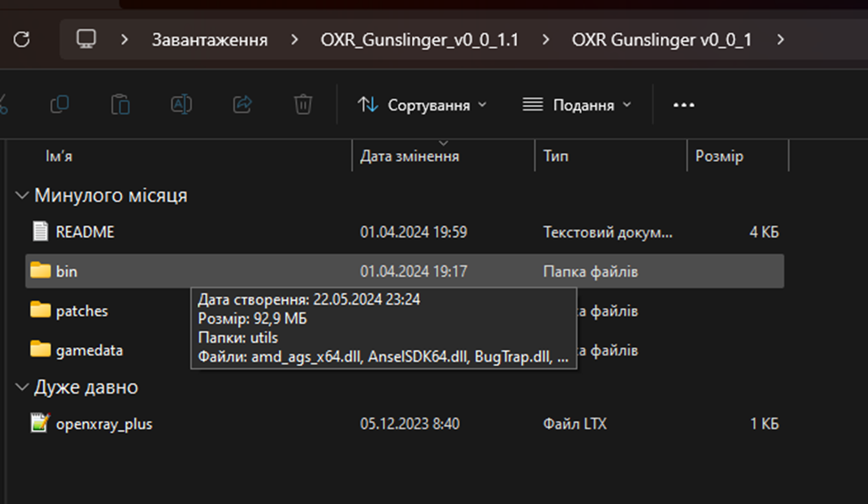
Task: Sort by Тип column header
Action: pos(556,156)
